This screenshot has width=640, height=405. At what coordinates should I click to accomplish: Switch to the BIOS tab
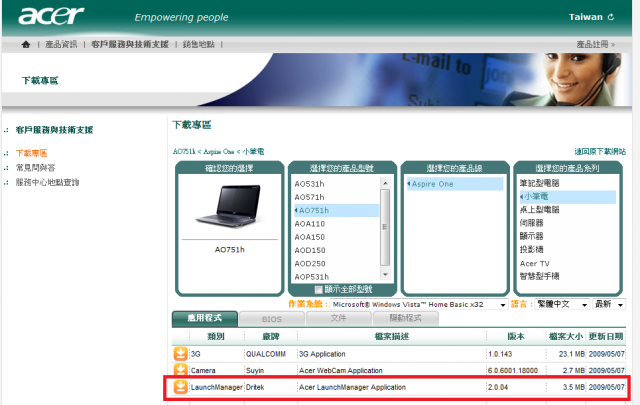click(x=272, y=319)
